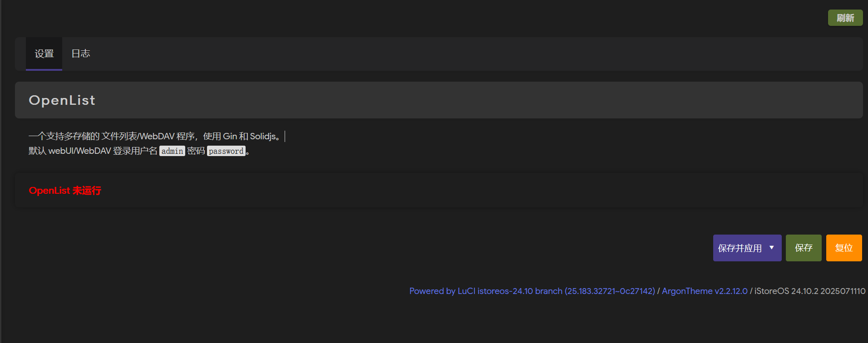Viewport: 868px width, 343px height.
Task: Click the password code label
Action: (x=226, y=151)
